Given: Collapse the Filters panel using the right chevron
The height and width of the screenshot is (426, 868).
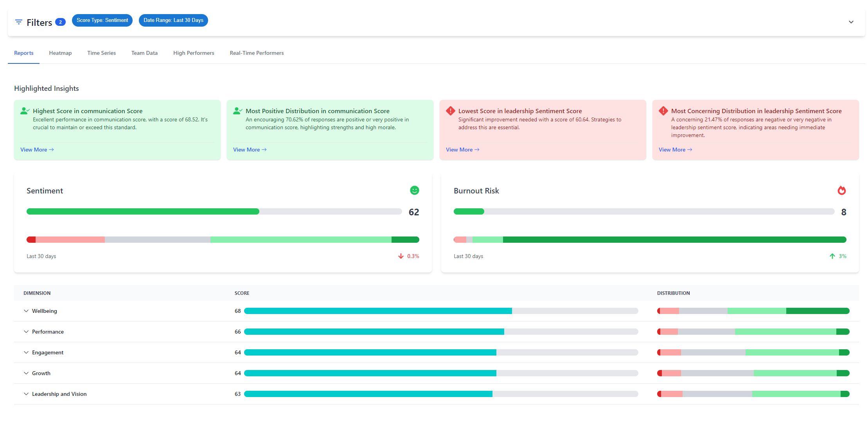Looking at the screenshot, I should click(851, 22).
